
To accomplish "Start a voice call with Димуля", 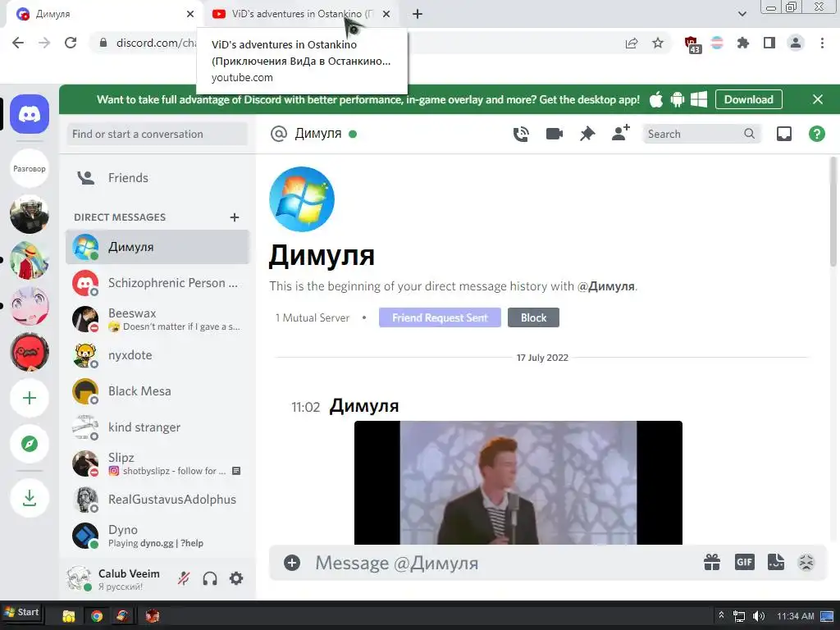I will click(x=521, y=134).
